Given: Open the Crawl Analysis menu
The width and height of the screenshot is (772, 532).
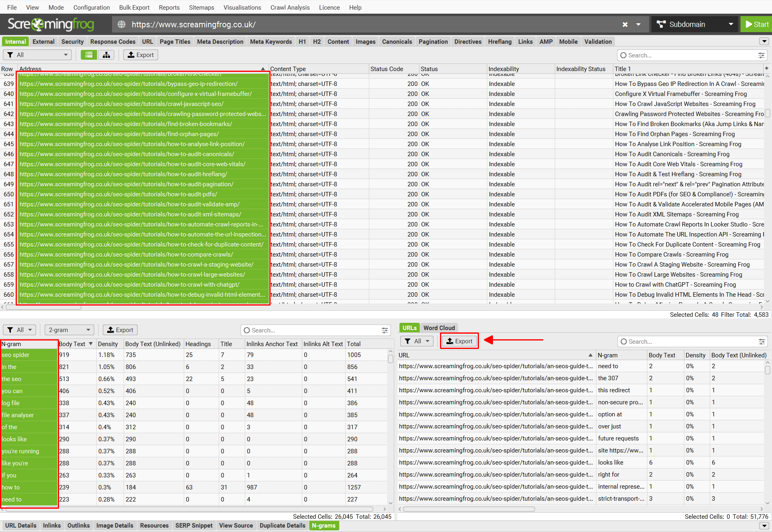Looking at the screenshot, I should [x=290, y=7].
